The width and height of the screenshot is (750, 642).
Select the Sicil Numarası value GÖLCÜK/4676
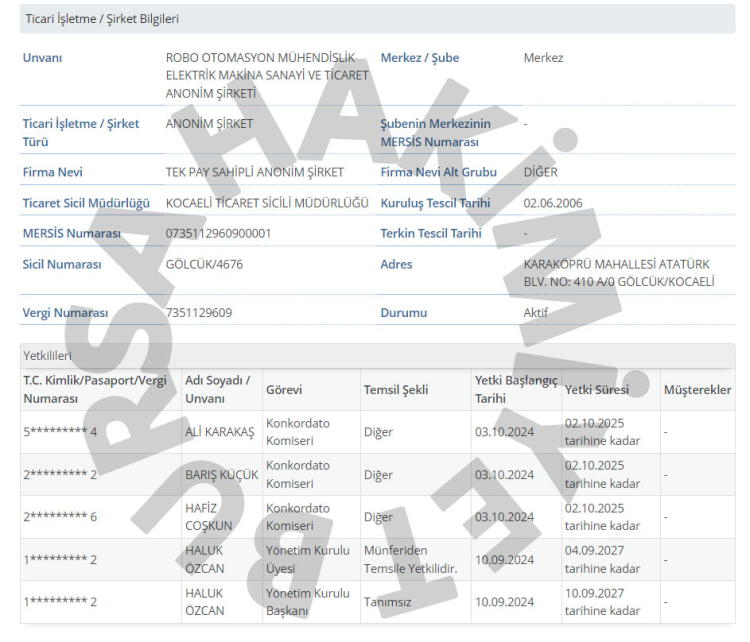coord(204,264)
